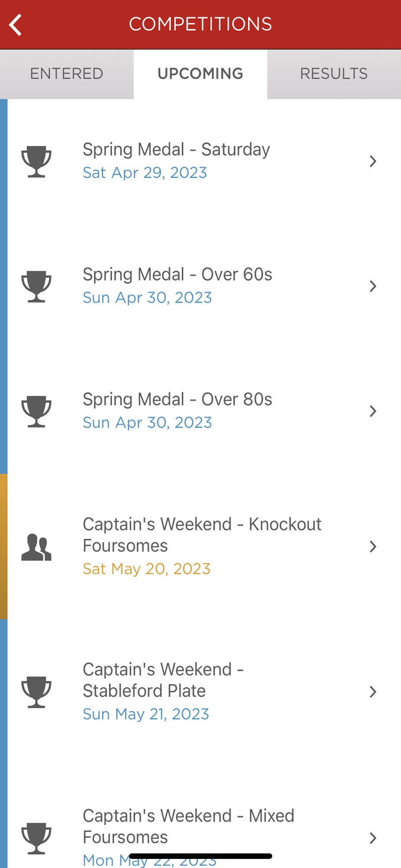This screenshot has width=401, height=868.
Task: Tap trophy icon beside Spring Medal - Over 80s
Action: [36, 411]
